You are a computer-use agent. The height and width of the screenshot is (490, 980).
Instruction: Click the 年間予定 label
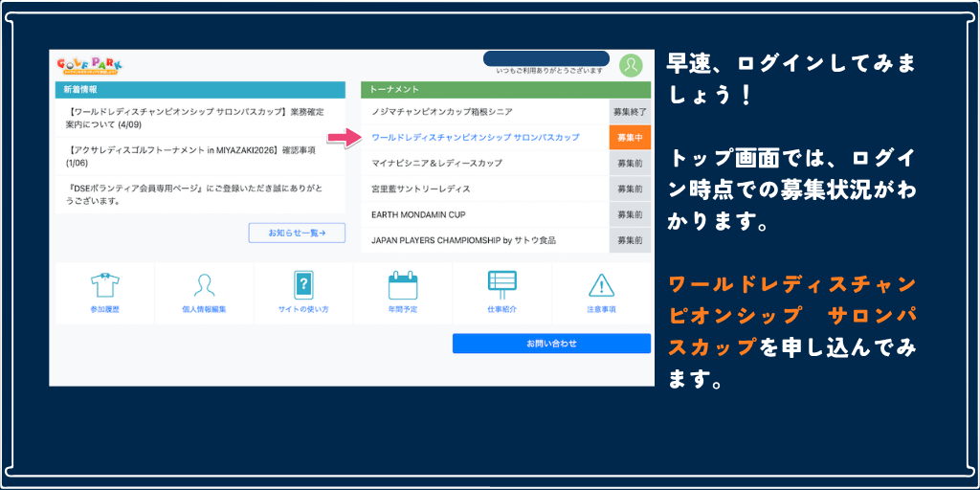pyautogui.click(x=403, y=309)
